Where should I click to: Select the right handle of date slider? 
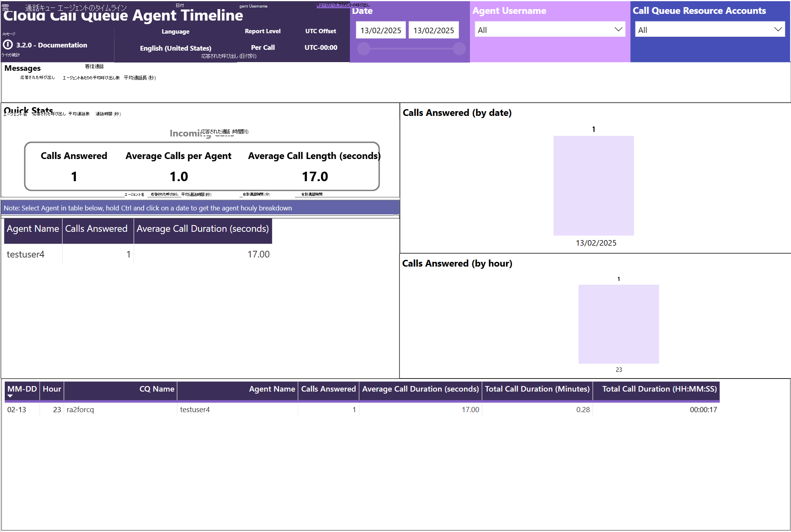click(459, 49)
